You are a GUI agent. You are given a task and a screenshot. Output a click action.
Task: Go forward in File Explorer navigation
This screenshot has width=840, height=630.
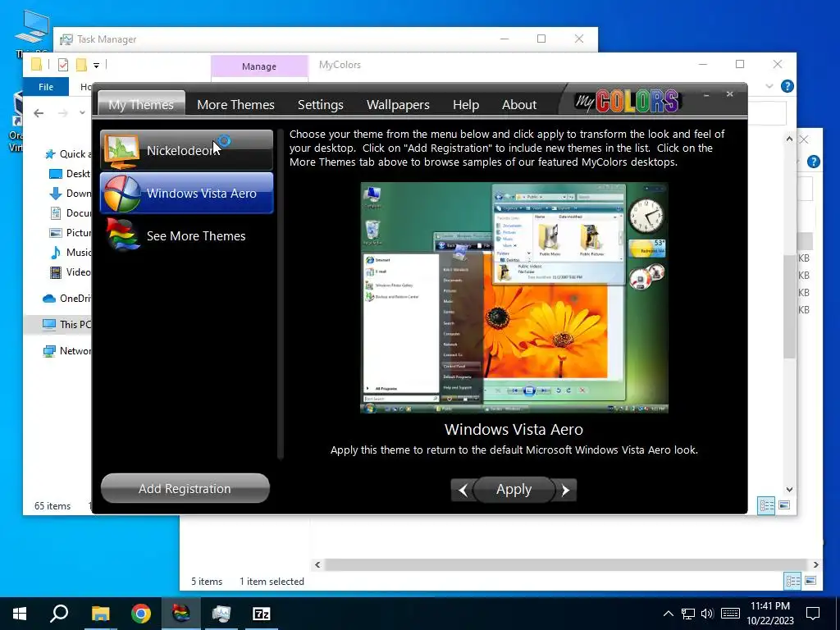(x=62, y=112)
